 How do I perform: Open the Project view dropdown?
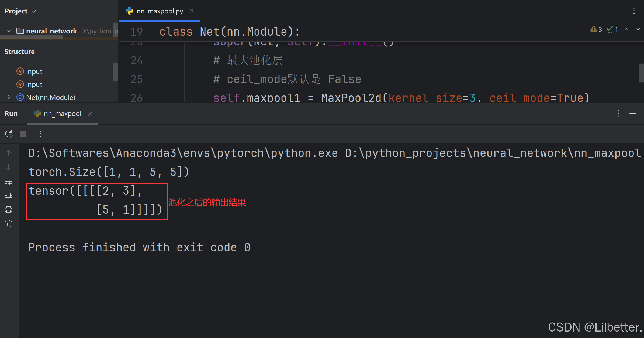(34, 11)
